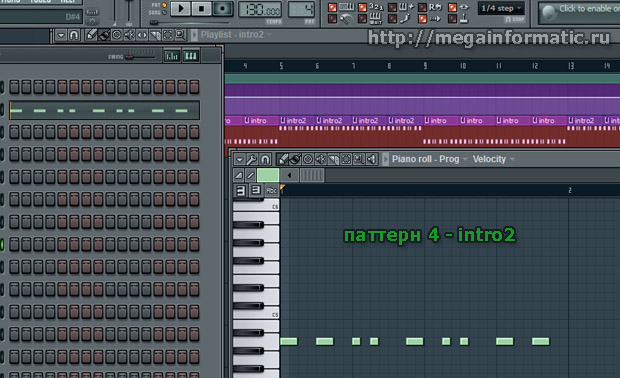
Task: Select the first note in the piano roll
Action: click(289, 341)
